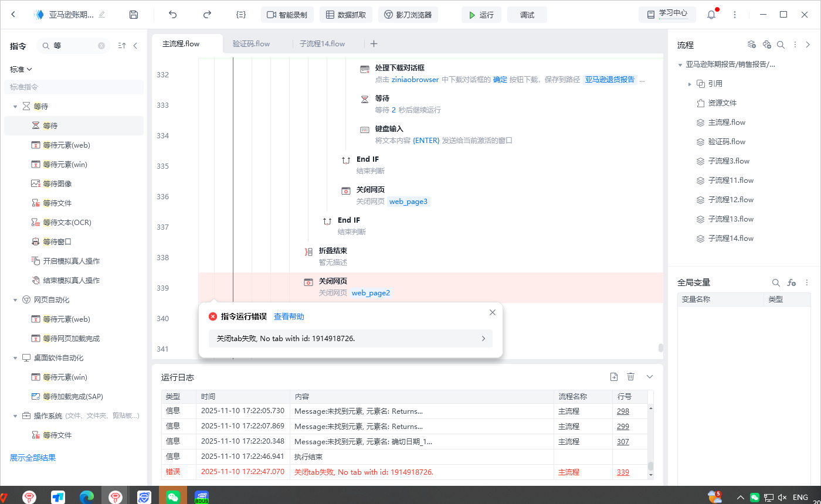Open WeChat from the taskbar
The width and height of the screenshot is (821, 504).
pos(172,497)
